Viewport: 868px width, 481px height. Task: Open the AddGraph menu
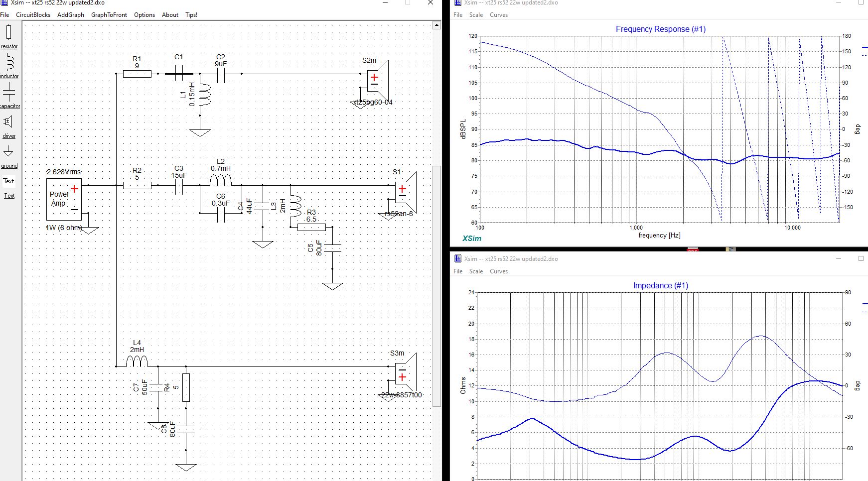(71, 15)
